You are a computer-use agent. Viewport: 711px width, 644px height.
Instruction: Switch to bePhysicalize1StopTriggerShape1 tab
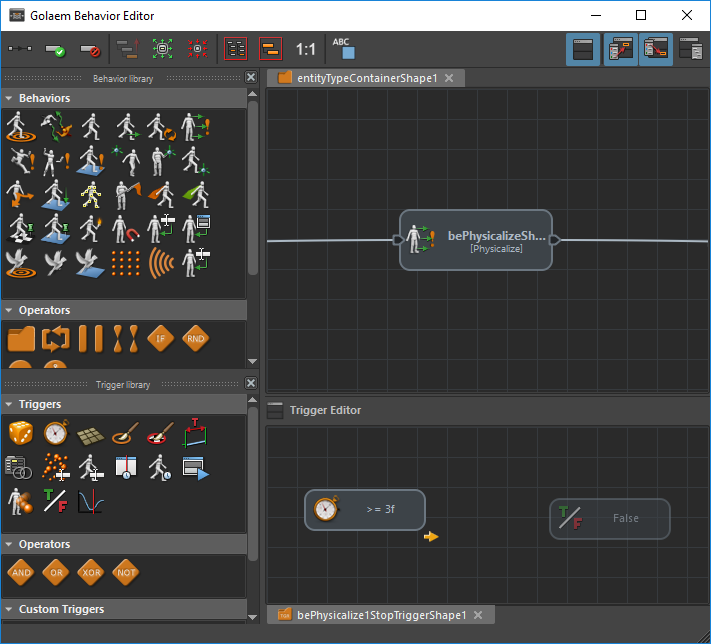pos(381,615)
